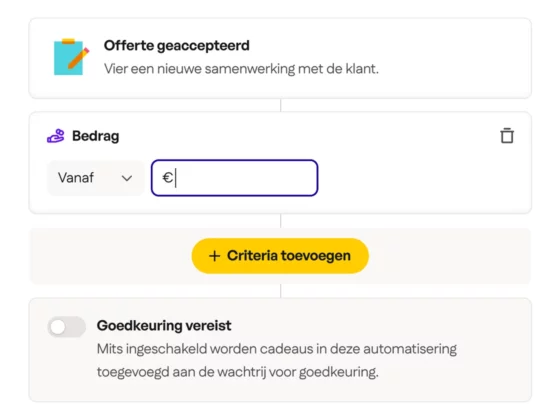Image resolution: width=560 pixels, height=420 pixels.
Task: Click the Vier een nieuwe samenwerking subtitle
Action: (241, 69)
